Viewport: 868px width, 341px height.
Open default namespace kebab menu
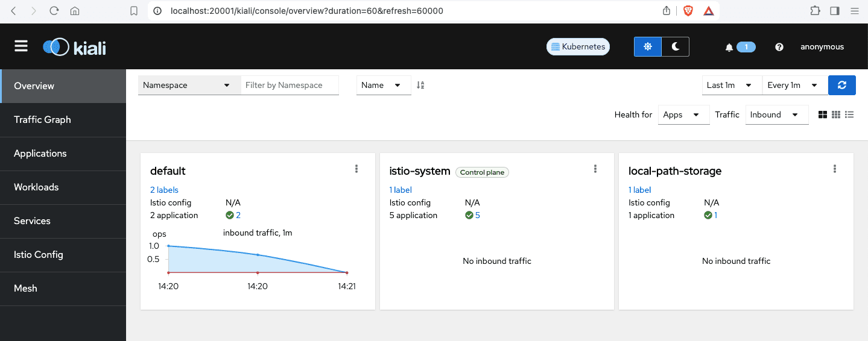(356, 169)
